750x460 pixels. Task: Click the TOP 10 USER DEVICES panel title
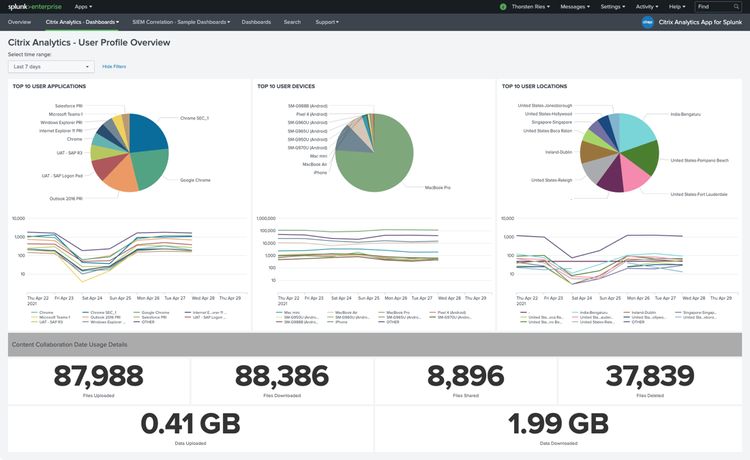point(286,87)
